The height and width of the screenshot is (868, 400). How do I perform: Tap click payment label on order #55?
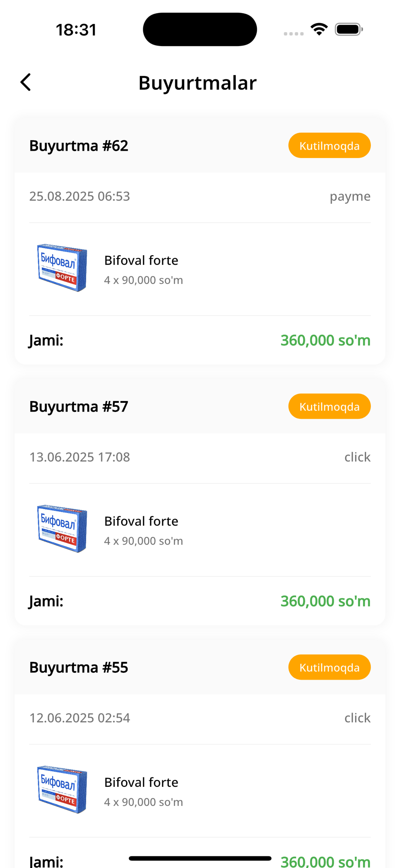pos(357,718)
